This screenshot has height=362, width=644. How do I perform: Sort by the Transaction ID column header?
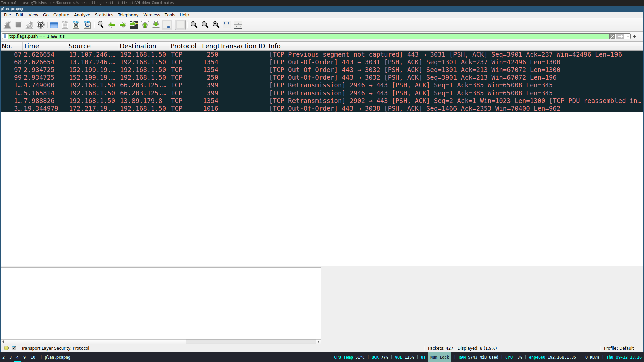(243, 46)
